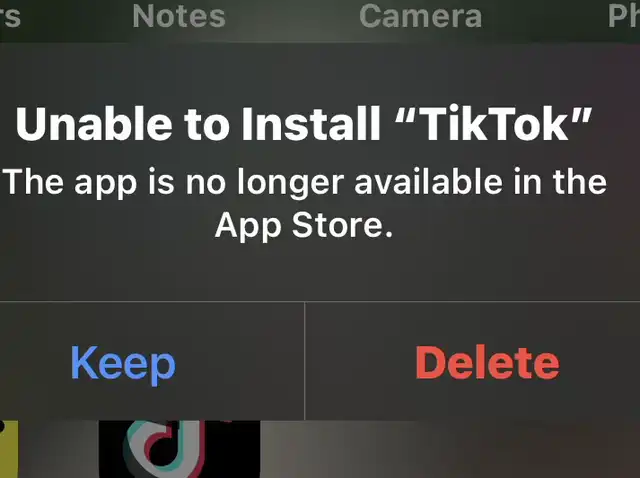Tap the cut-off app label ending in "rs"
This screenshot has width=640, height=478.
tap(10, 16)
